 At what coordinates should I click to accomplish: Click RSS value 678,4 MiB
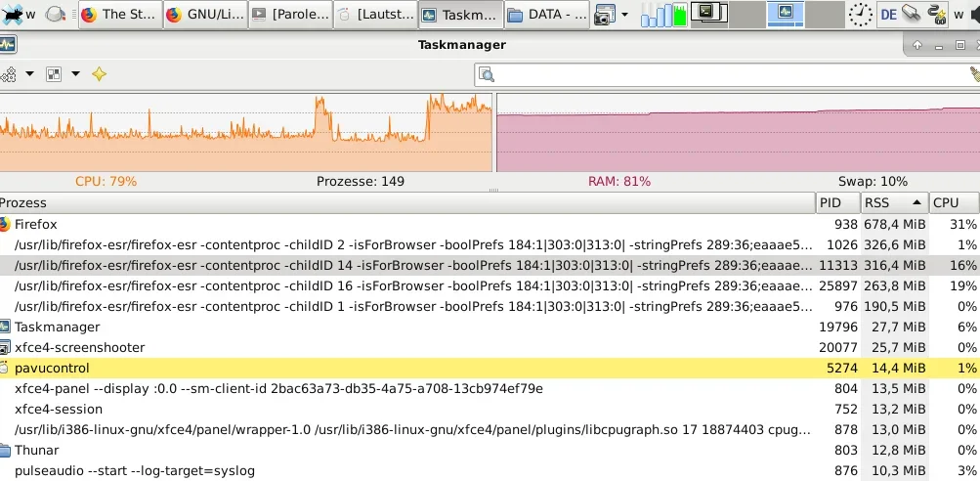coord(894,224)
